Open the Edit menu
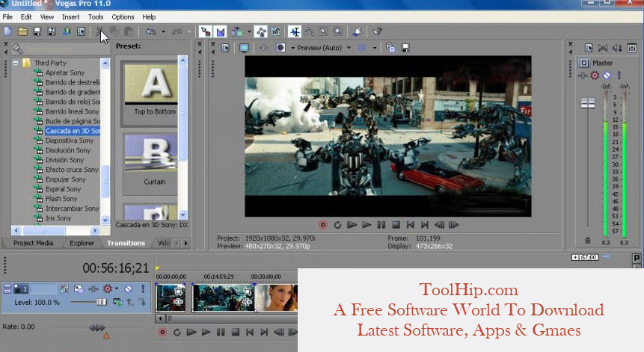This screenshot has height=352, width=644. [x=26, y=17]
